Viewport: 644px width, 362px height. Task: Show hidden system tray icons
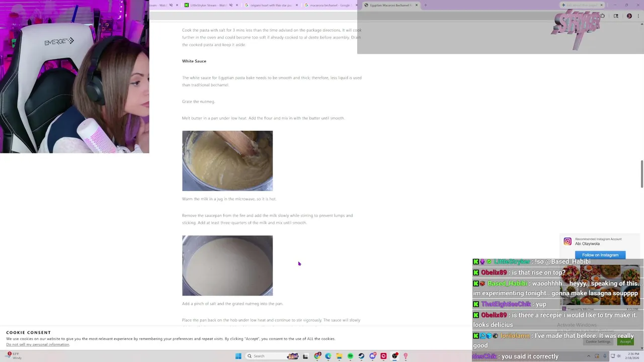coord(589,356)
